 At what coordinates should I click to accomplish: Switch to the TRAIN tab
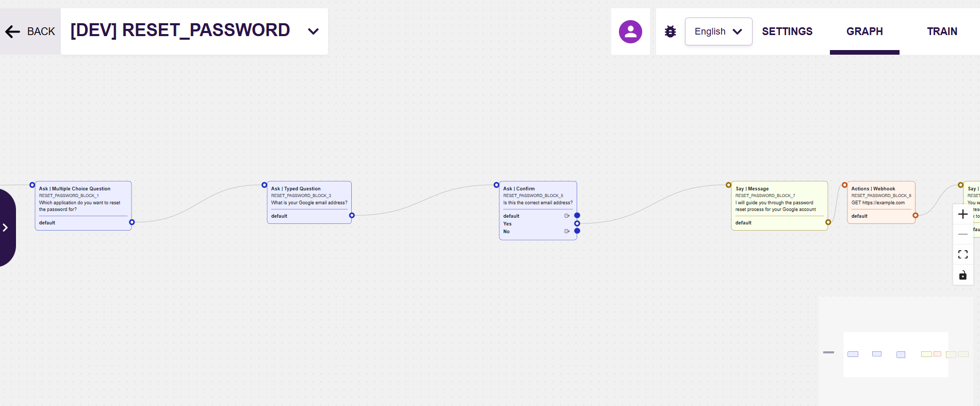pos(942,31)
